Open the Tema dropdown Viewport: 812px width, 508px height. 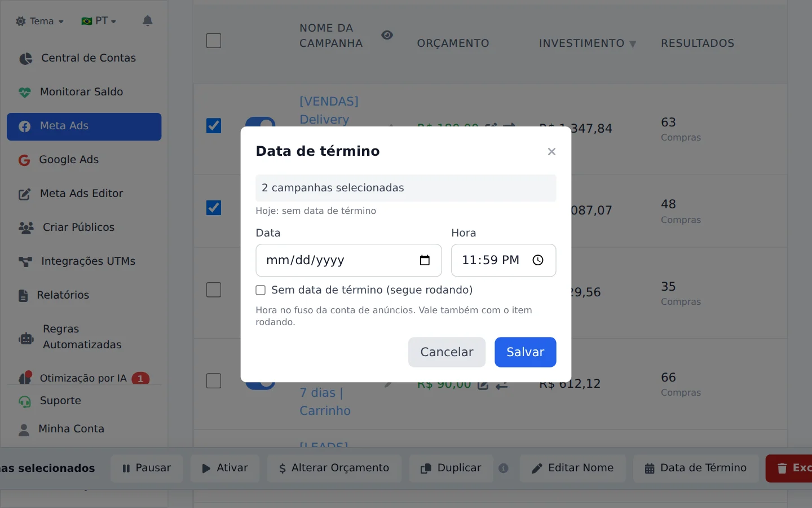pyautogui.click(x=39, y=21)
